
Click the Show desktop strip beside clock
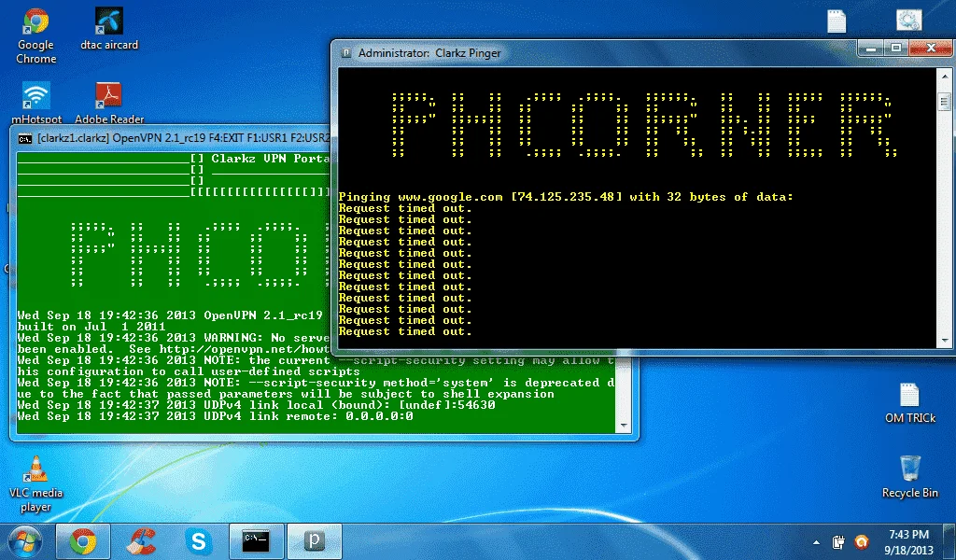(951, 541)
